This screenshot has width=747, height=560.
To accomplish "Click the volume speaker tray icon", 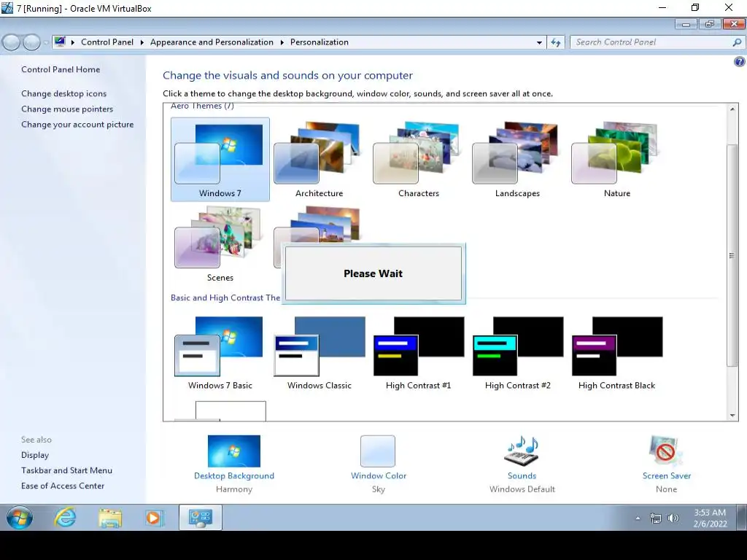I will point(673,518).
